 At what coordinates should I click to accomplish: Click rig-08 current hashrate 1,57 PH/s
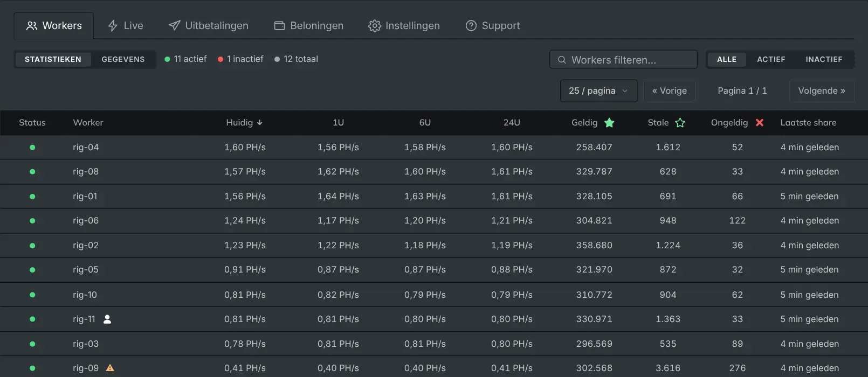[245, 172]
